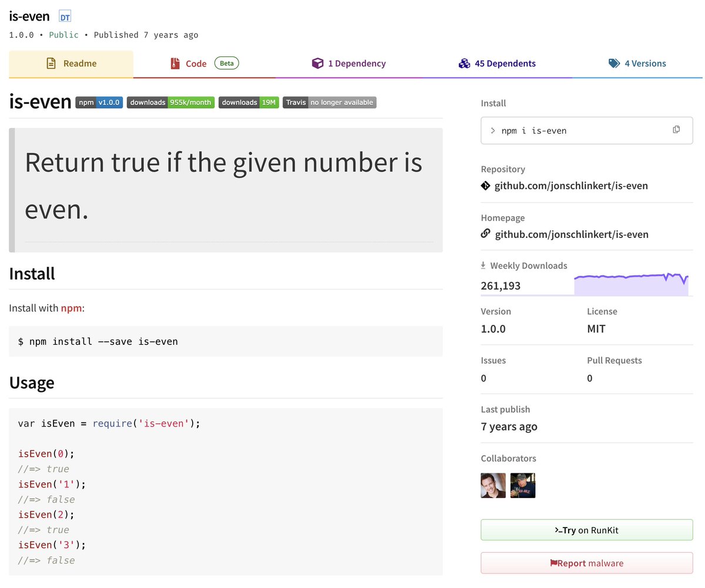Click the DT TypeScript definitions icon
Image resolution: width=705 pixels, height=588 pixels.
(x=65, y=17)
